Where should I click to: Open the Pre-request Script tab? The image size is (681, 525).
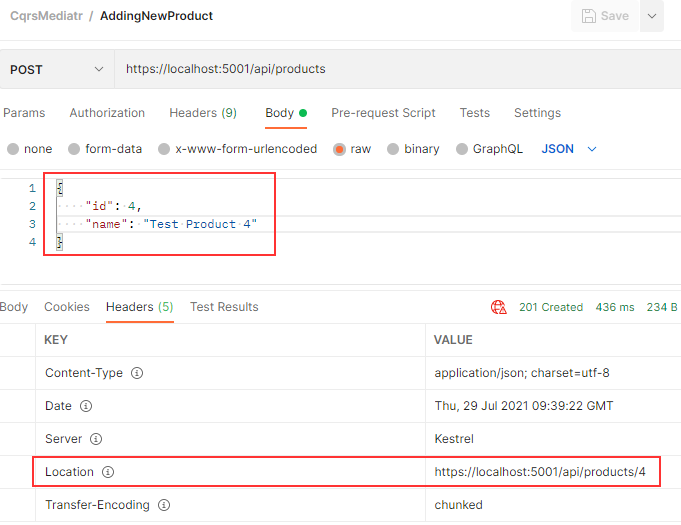click(383, 113)
